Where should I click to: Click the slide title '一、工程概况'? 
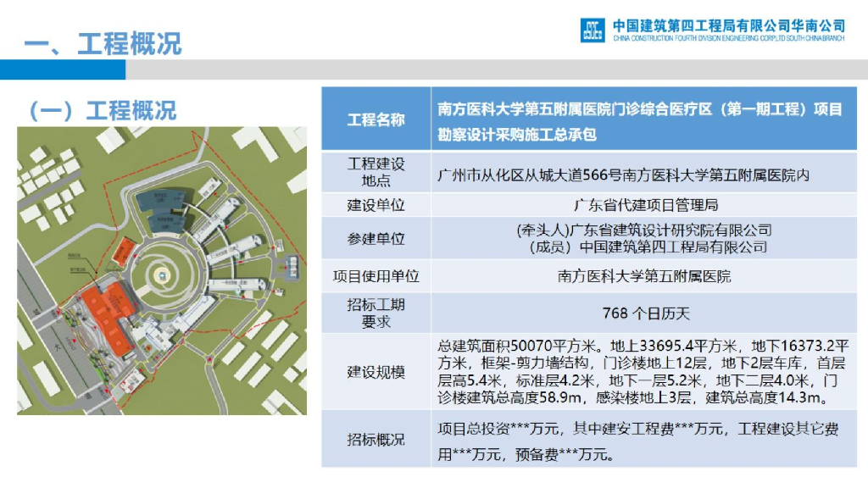tap(103, 44)
